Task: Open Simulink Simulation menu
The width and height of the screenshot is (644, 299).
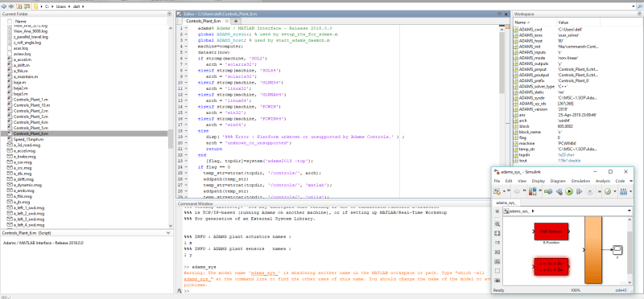Action: pos(580,181)
